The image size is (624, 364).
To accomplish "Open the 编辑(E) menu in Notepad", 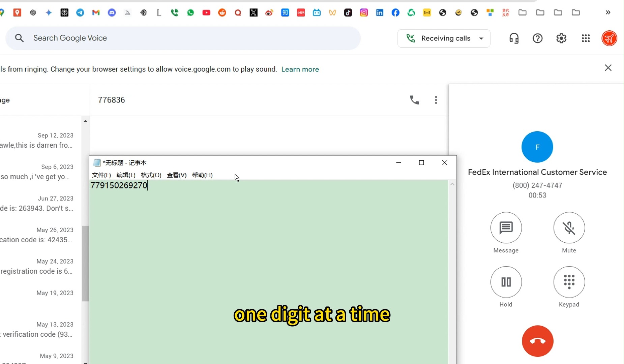I will 126,175.
